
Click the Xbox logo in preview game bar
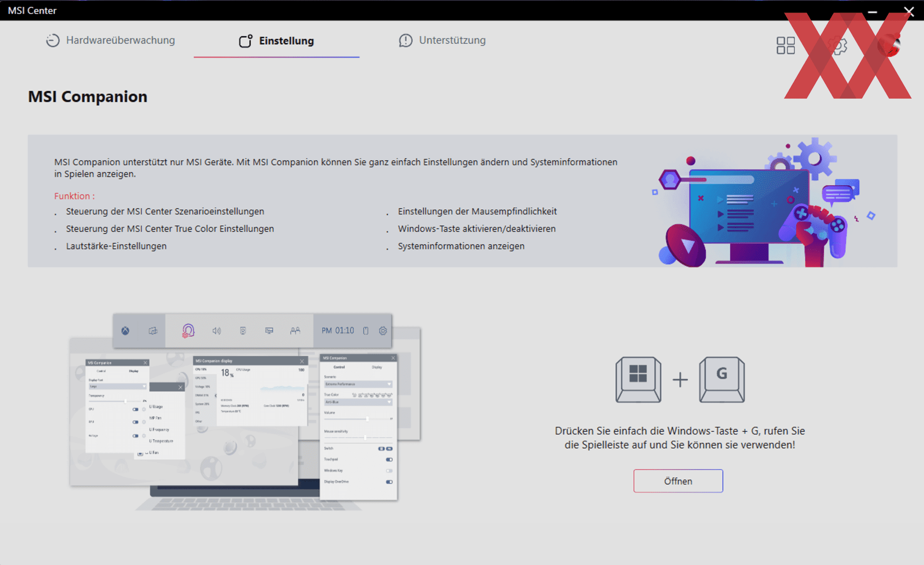pos(125,331)
